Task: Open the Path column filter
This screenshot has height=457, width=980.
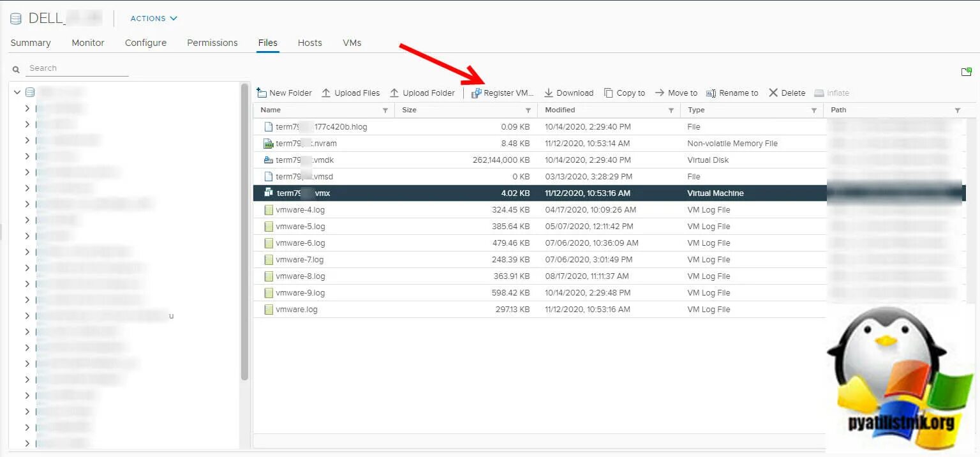Action: click(x=957, y=110)
